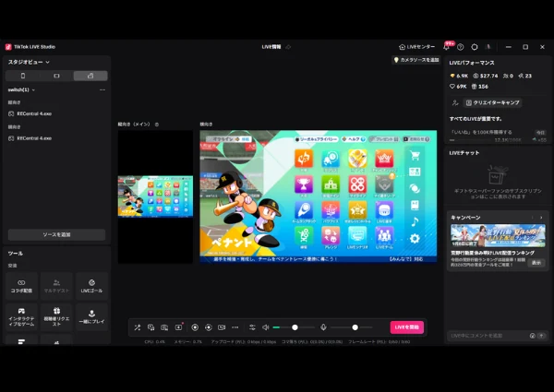This screenshot has height=392, width=554.
Task: Open the LIVEゴール tool
Action: (91, 286)
